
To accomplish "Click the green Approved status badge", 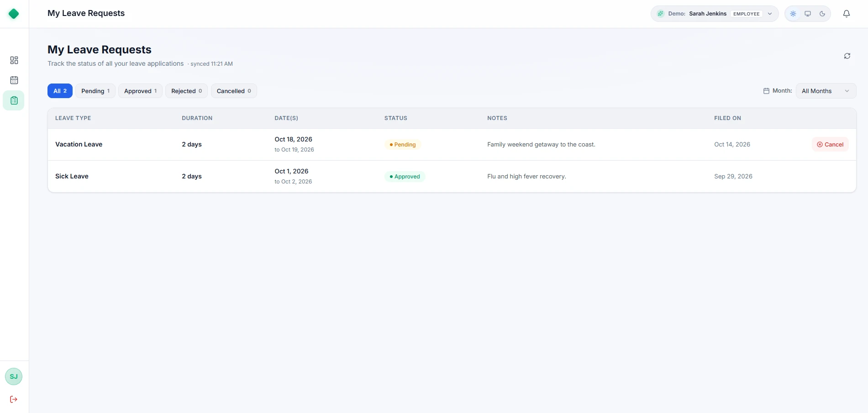I will 405,177.
